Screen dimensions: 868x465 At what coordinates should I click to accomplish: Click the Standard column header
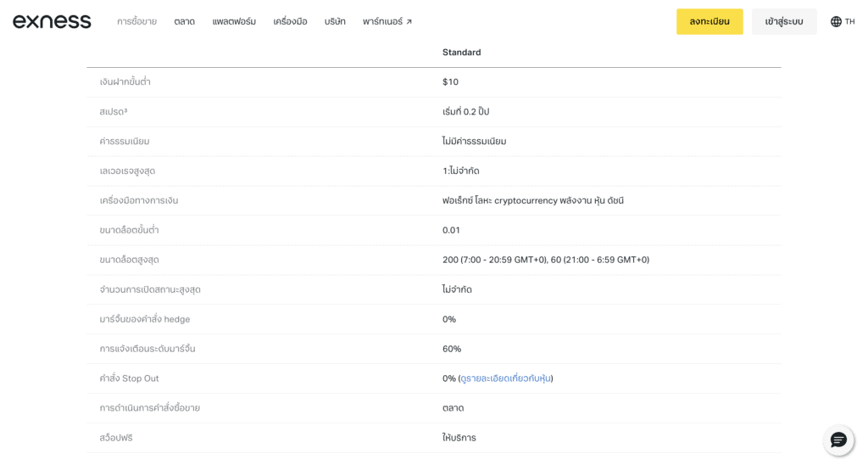coord(461,53)
